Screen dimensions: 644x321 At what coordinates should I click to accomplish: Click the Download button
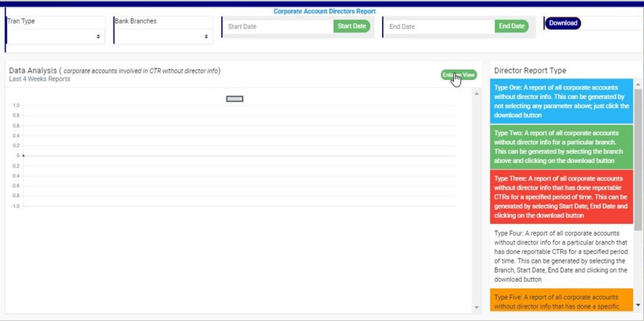[562, 23]
